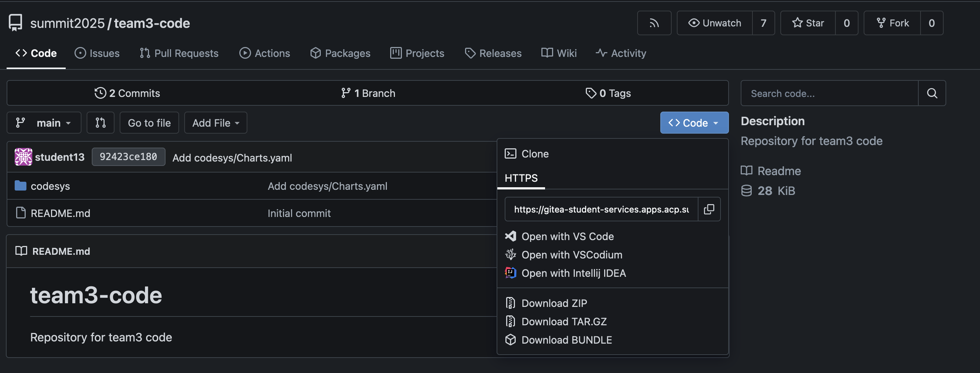
Task: Focus the Search code input field
Action: click(830, 93)
